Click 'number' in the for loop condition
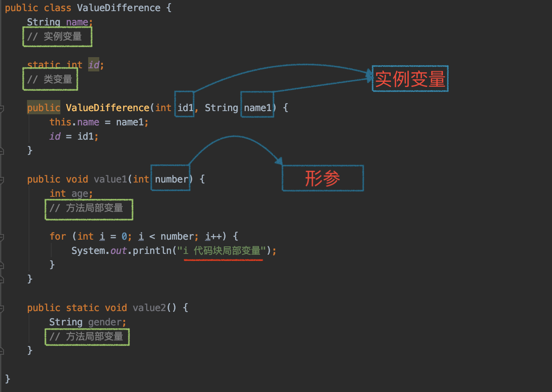The width and height of the screenshot is (552, 392). coord(177,236)
